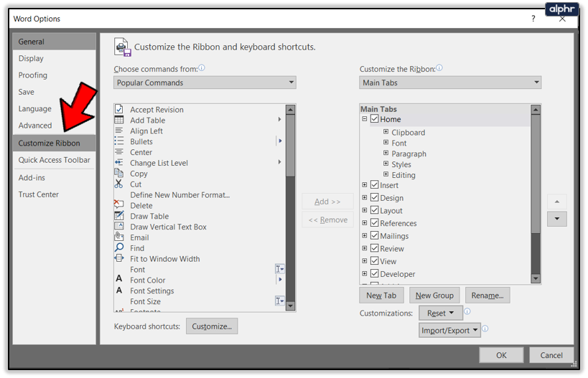Open the Quick Access Toolbar section
The height and width of the screenshot is (378, 588).
click(54, 160)
